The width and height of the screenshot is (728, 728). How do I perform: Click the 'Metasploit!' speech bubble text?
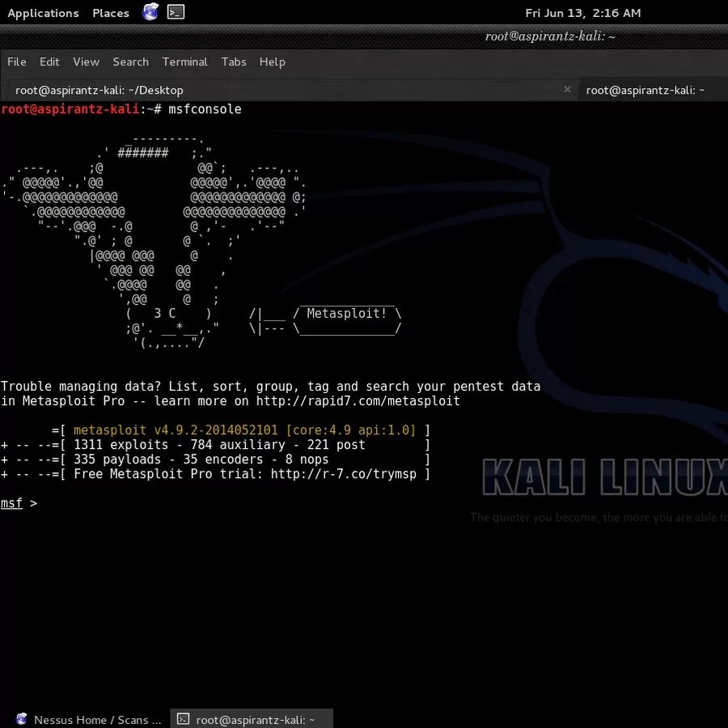click(x=346, y=313)
